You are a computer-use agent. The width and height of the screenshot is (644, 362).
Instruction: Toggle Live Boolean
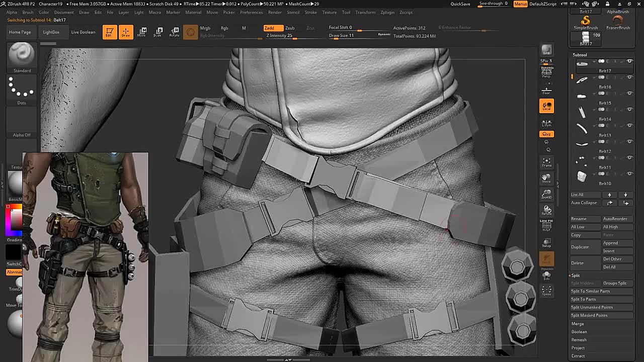pos(83,32)
